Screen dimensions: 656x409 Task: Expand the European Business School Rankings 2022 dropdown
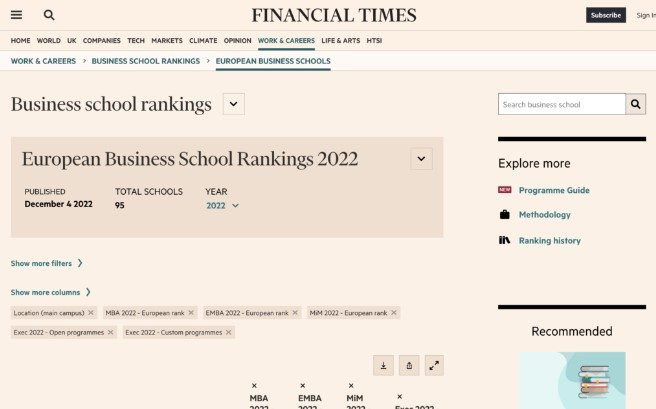tap(421, 159)
